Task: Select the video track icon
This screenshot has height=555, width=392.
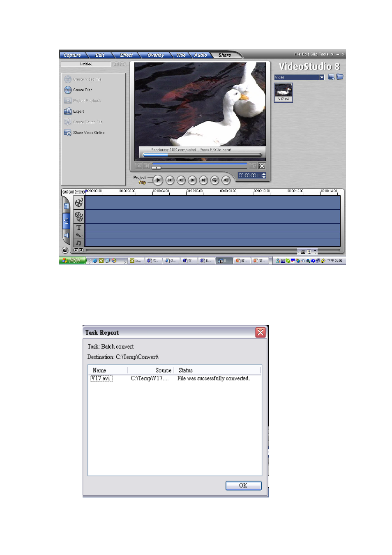Action: pyautogui.click(x=79, y=203)
